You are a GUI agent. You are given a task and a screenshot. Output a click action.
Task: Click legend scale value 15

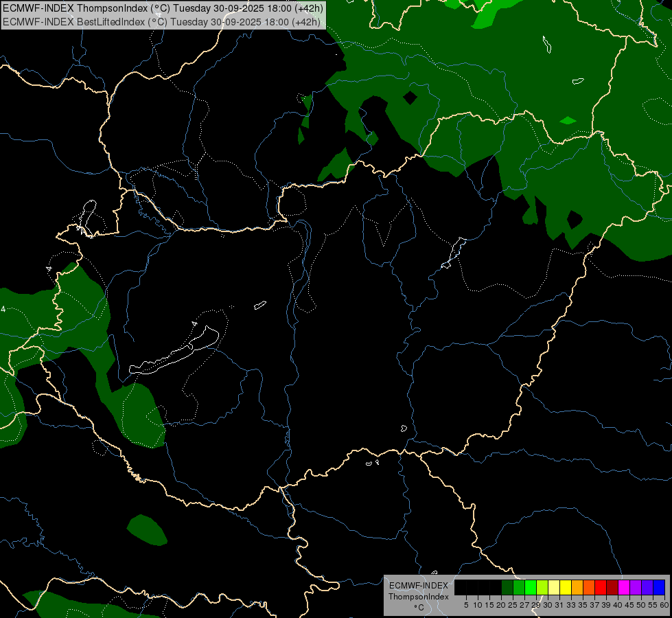click(490, 605)
